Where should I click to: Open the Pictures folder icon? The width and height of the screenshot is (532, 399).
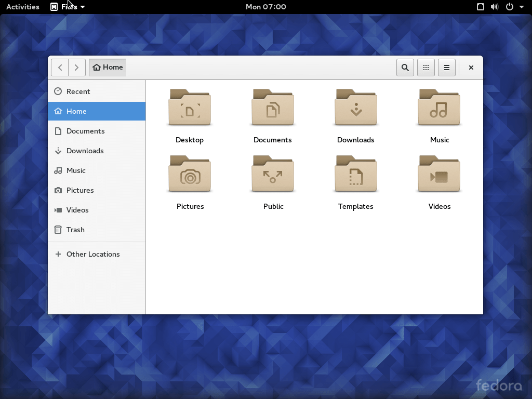[x=190, y=175]
